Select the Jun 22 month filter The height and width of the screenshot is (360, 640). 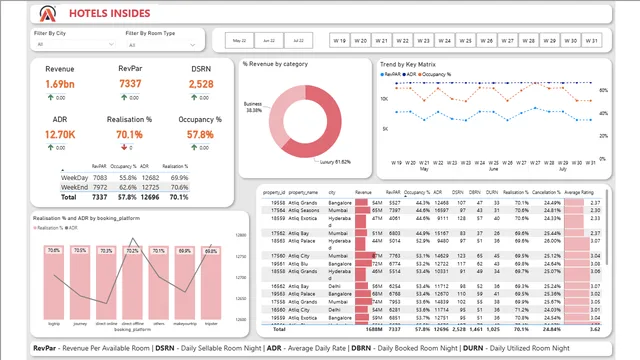click(269, 40)
